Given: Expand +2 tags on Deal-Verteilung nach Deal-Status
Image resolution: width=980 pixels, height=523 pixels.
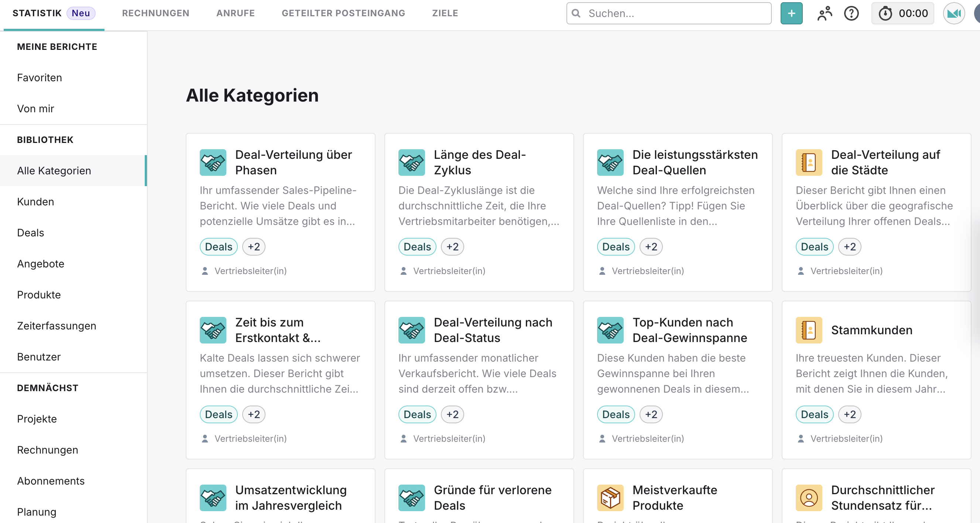Looking at the screenshot, I should click(x=452, y=414).
